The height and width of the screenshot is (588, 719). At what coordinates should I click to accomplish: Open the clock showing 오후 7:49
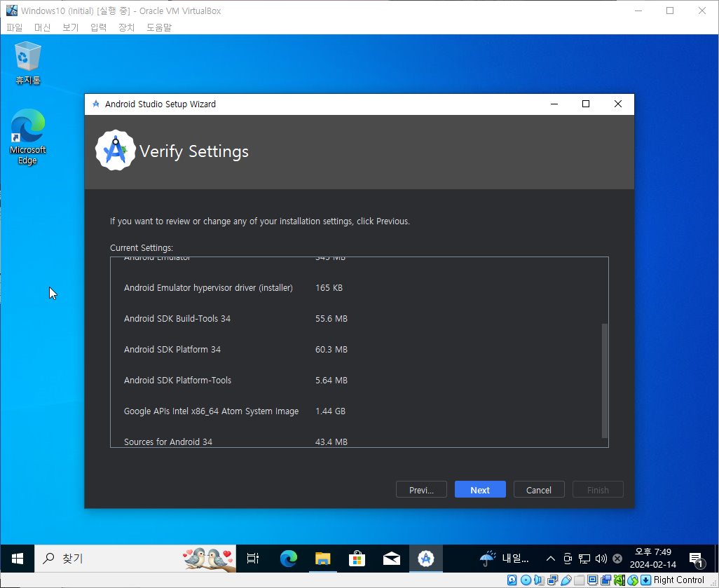[x=653, y=558]
